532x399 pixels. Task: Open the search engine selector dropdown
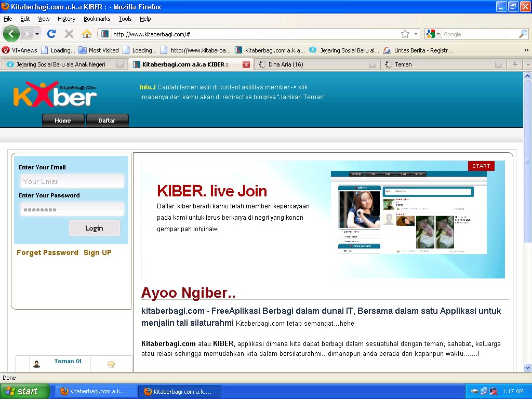point(433,34)
